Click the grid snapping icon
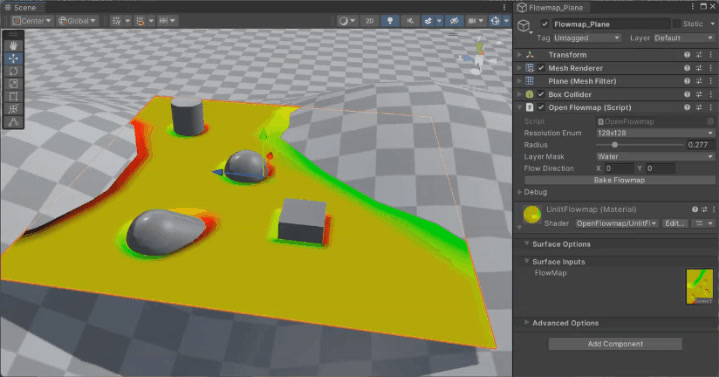The image size is (719, 377). pyautogui.click(x=140, y=21)
